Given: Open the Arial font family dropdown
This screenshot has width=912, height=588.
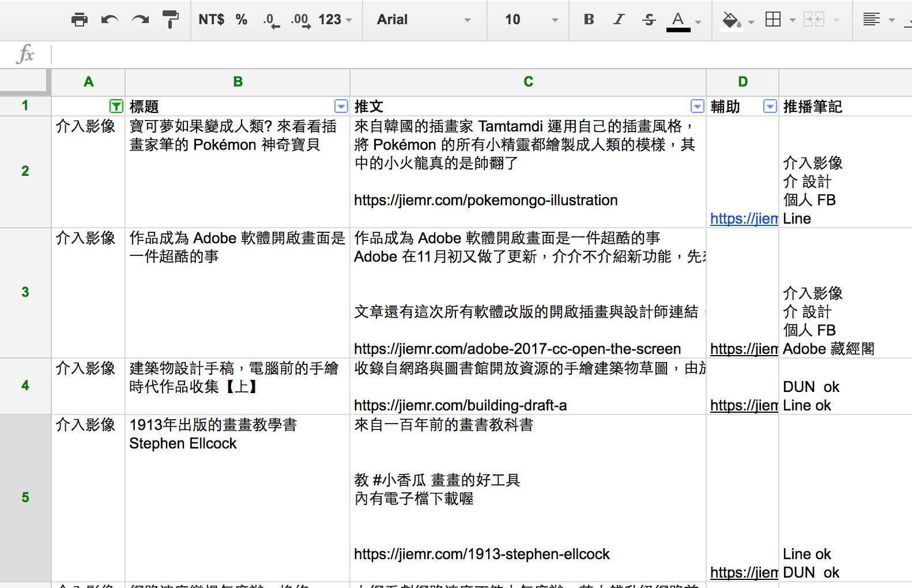Looking at the screenshot, I should (424, 20).
